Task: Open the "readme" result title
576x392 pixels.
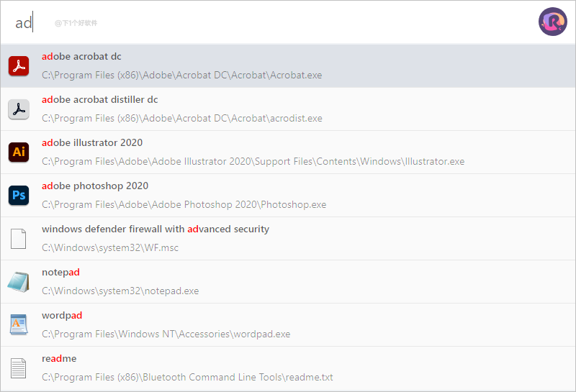Action: click(59, 358)
